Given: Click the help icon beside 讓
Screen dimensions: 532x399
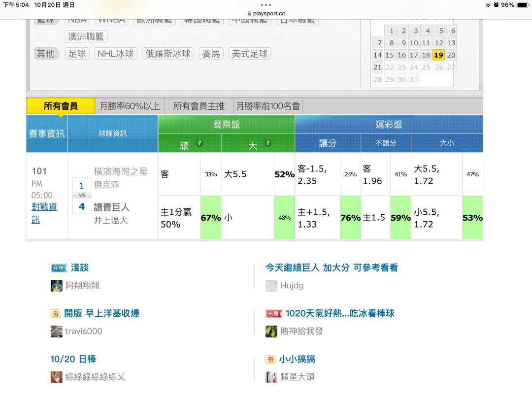Looking at the screenshot, I should coord(199,143).
